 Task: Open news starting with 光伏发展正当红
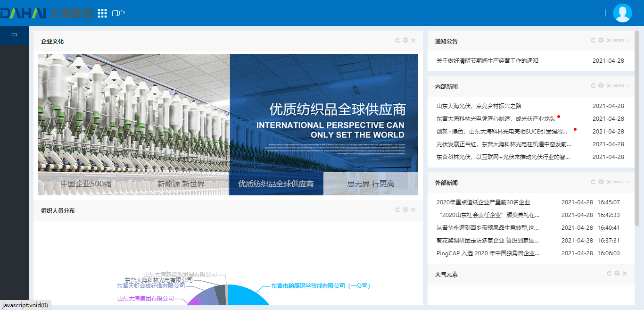(x=504, y=144)
